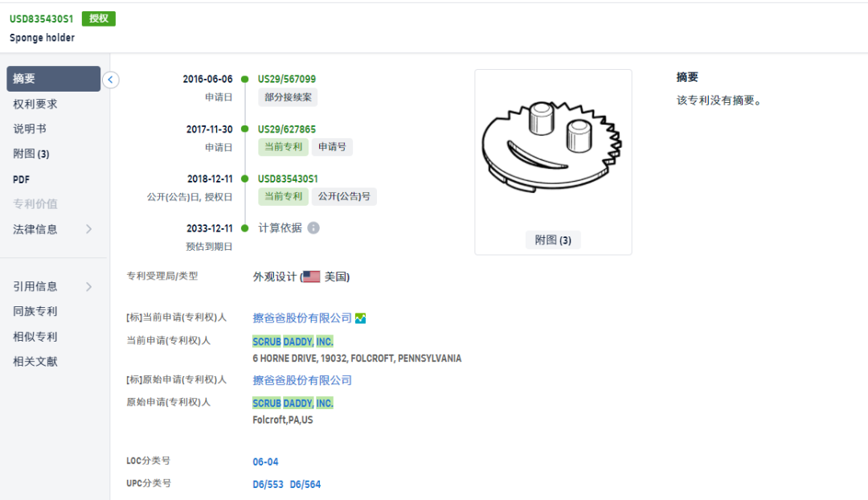Open UPC classification D6/564
868x500 pixels.
click(x=305, y=485)
